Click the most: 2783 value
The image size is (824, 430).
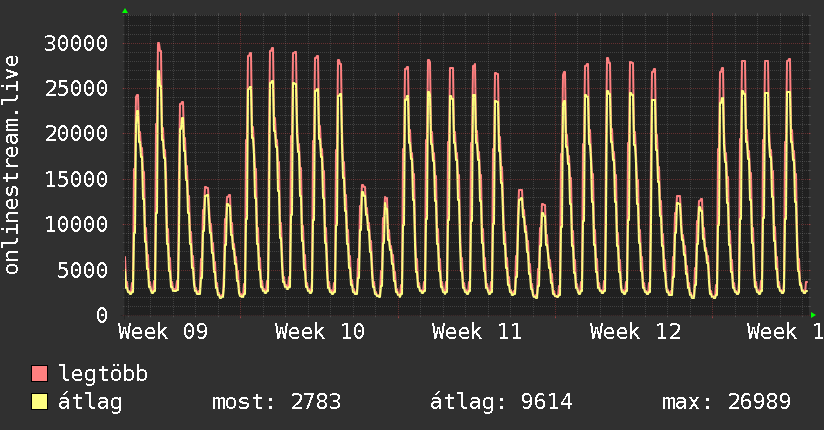point(276,402)
